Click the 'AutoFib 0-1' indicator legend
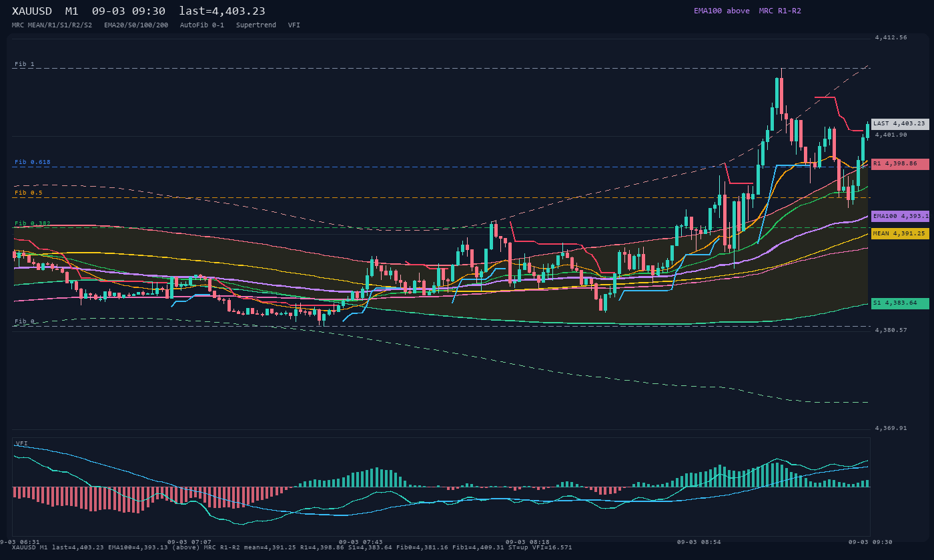This screenshot has height=560, width=934. click(x=202, y=25)
